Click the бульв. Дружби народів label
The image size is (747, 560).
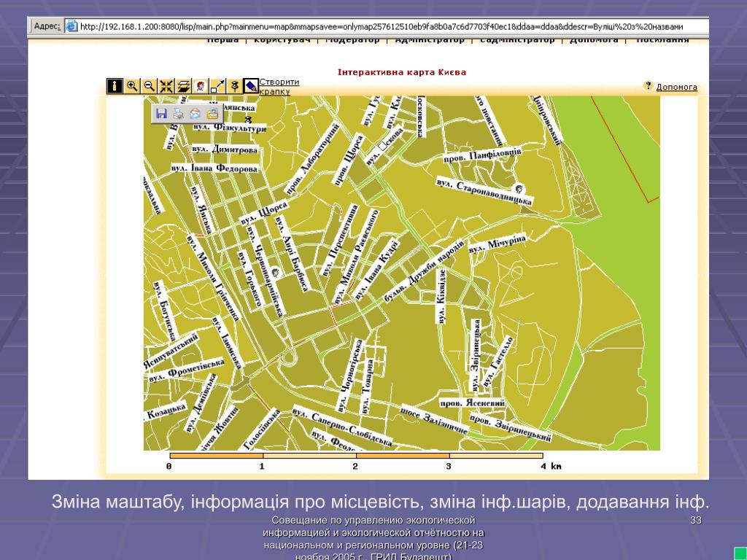point(424,271)
